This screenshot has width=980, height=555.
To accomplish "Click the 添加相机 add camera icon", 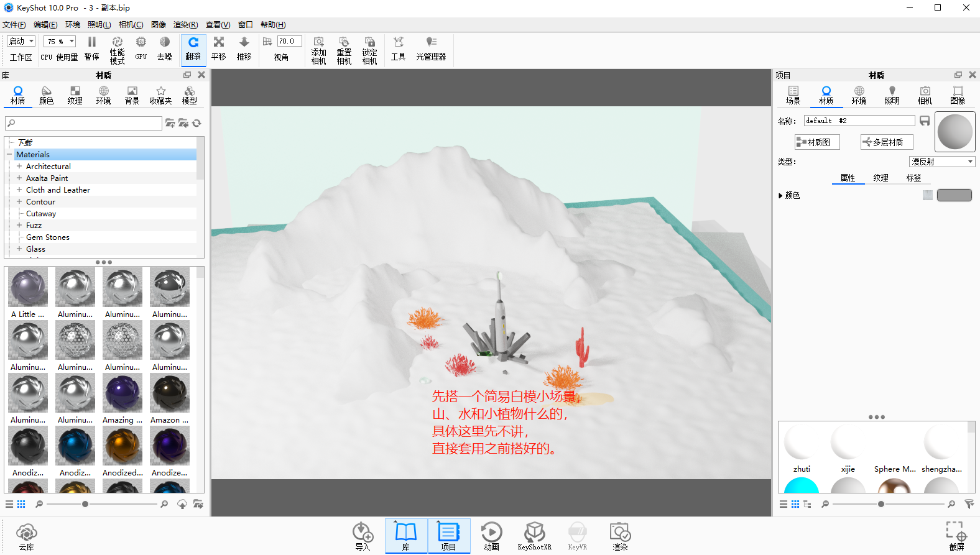I will (x=318, y=50).
